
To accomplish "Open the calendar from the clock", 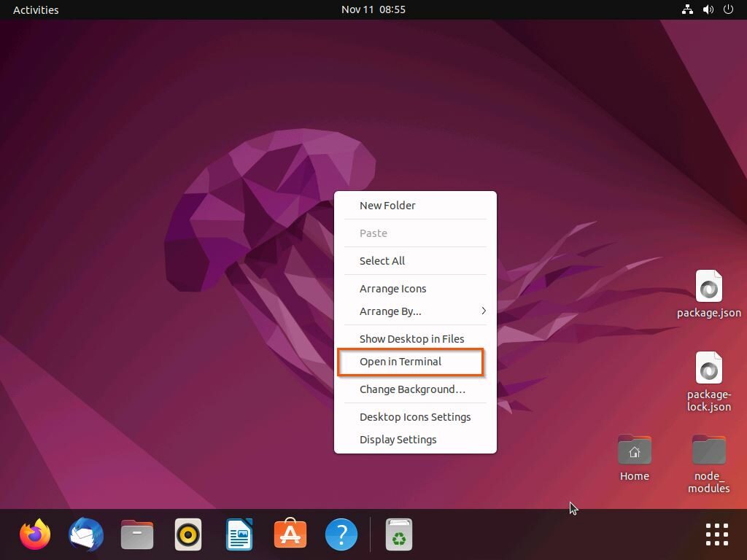I will pos(373,9).
